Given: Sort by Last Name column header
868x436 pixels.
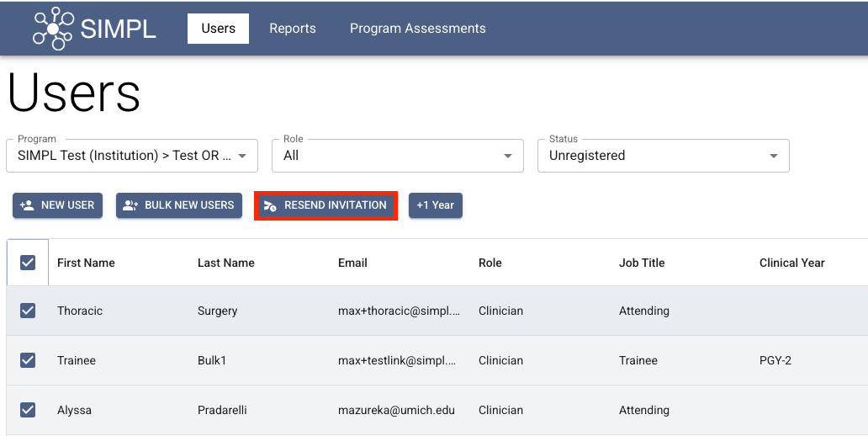Looking at the screenshot, I should pos(226,263).
